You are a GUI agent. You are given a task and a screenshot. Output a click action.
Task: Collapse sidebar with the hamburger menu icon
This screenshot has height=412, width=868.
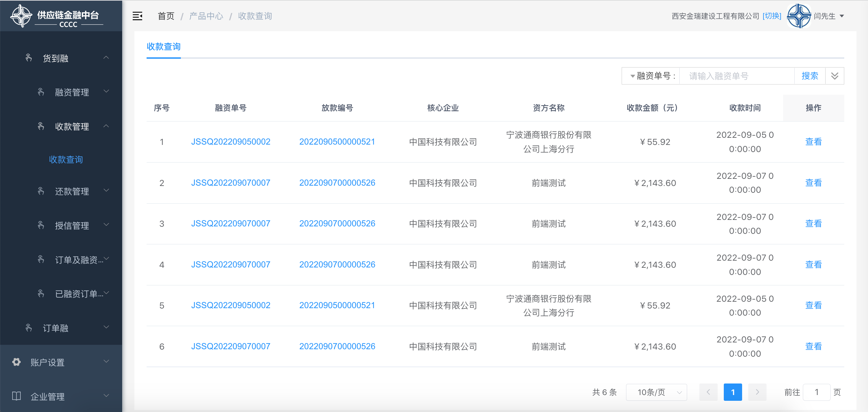pyautogui.click(x=137, y=16)
